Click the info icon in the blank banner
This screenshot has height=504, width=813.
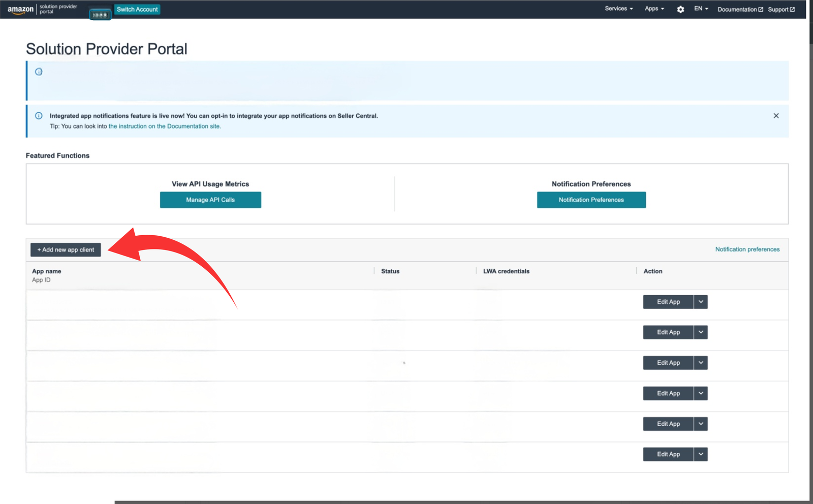point(39,72)
